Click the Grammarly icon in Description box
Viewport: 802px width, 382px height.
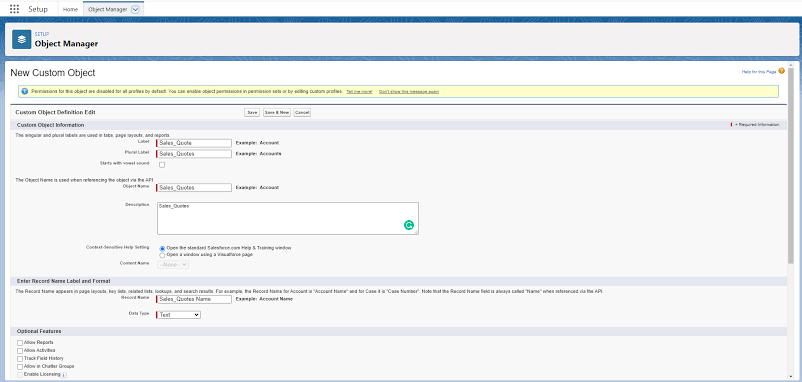408,225
